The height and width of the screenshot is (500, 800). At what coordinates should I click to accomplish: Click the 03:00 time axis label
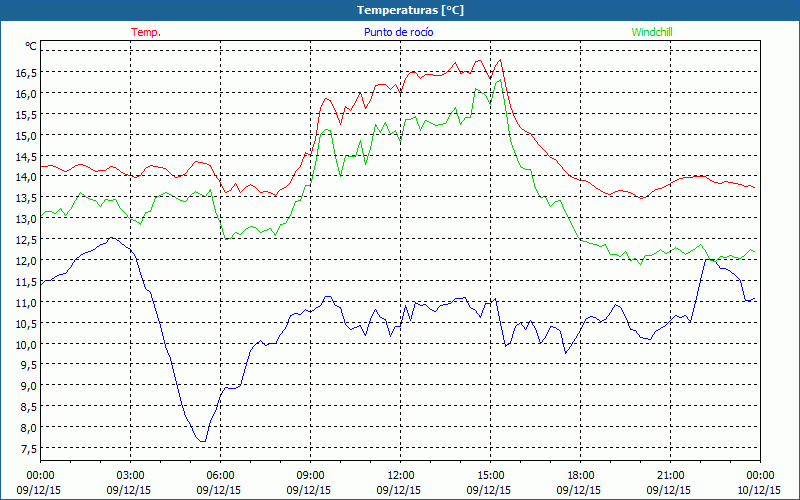(131, 476)
